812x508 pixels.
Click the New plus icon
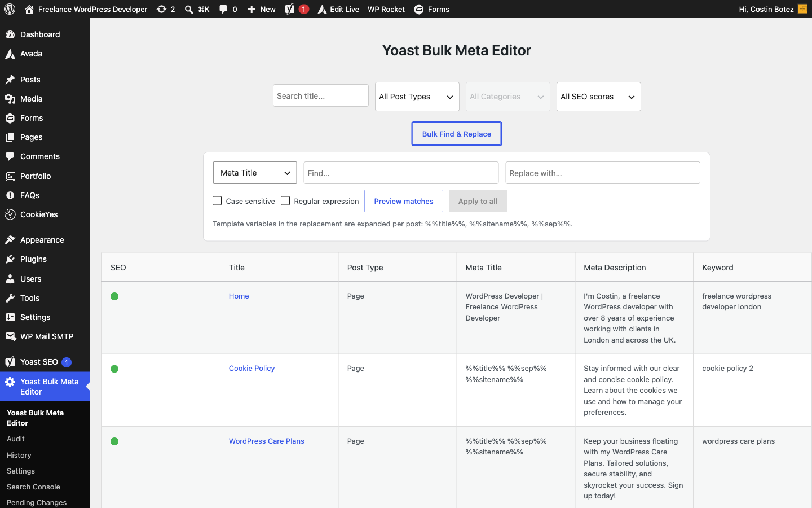(x=251, y=9)
